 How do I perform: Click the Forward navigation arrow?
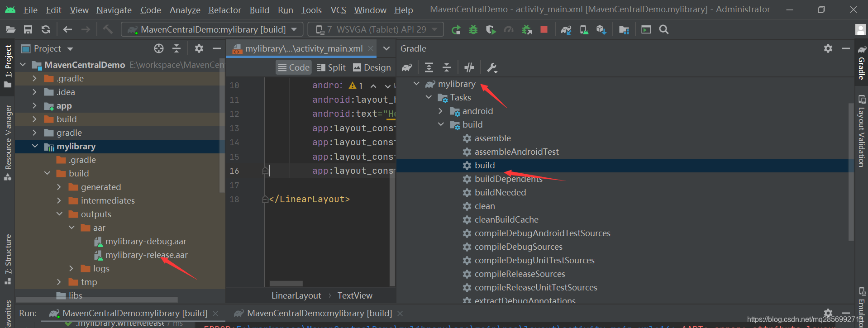[86, 30]
